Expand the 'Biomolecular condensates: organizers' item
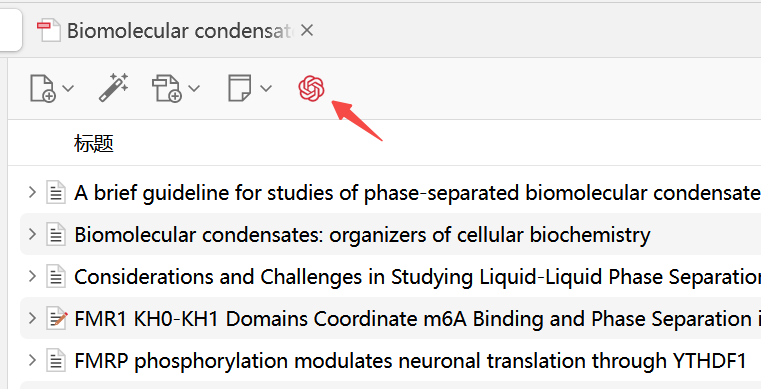 point(33,234)
